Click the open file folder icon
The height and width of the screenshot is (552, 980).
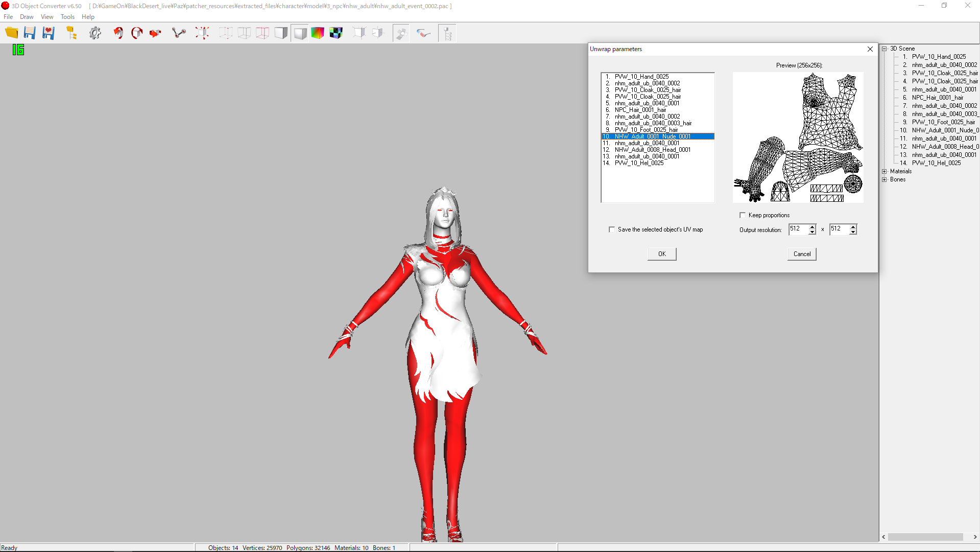click(x=11, y=33)
